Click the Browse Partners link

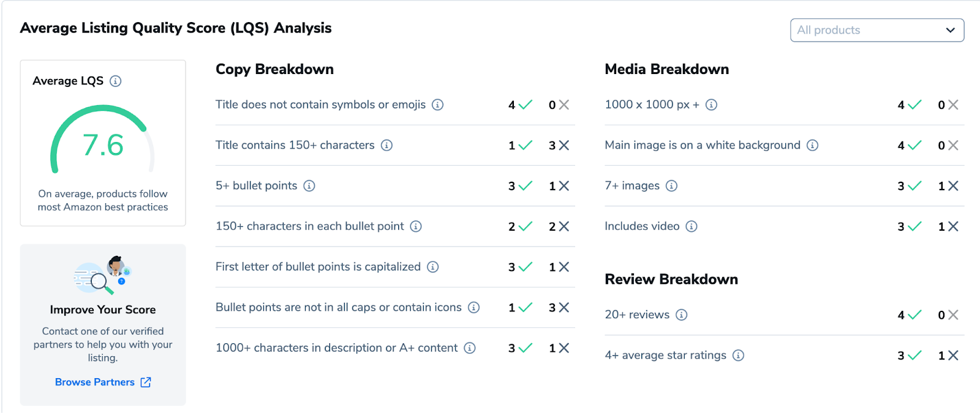click(95, 382)
